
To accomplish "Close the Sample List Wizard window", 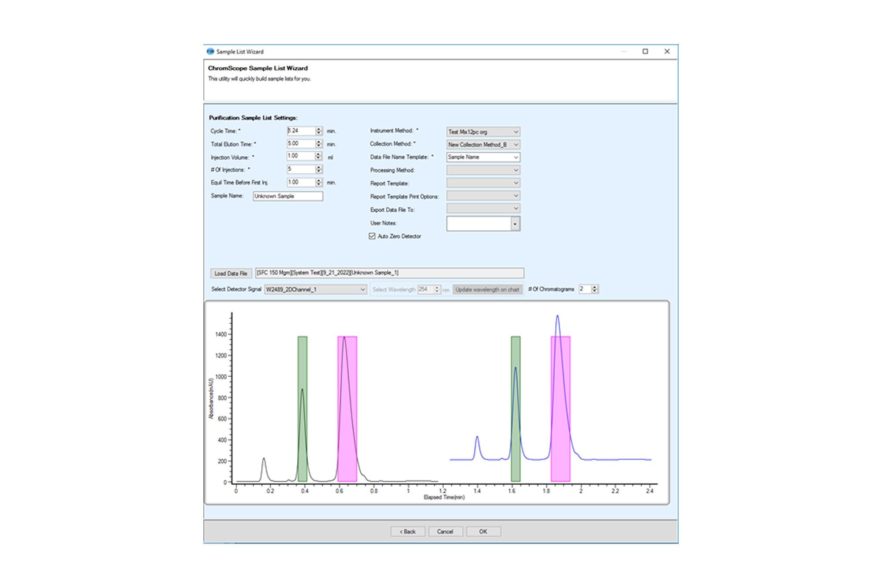I will point(667,52).
